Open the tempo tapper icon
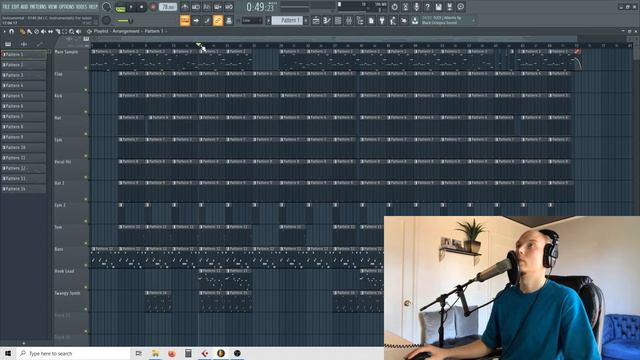640x360 pixels. coord(393,20)
